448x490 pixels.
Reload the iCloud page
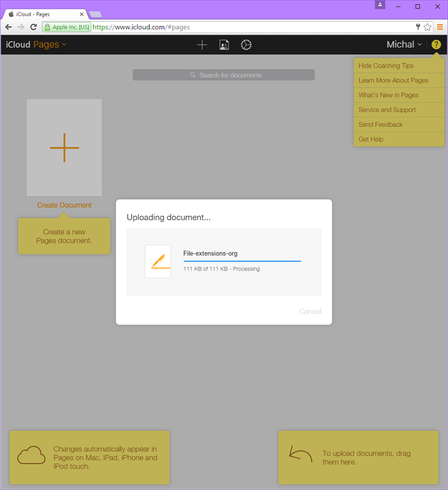click(34, 27)
